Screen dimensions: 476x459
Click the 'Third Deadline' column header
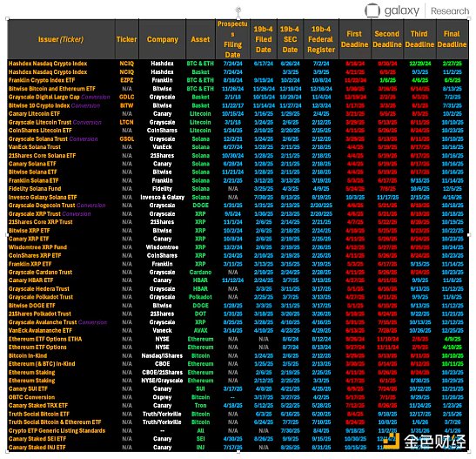coord(419,39)
